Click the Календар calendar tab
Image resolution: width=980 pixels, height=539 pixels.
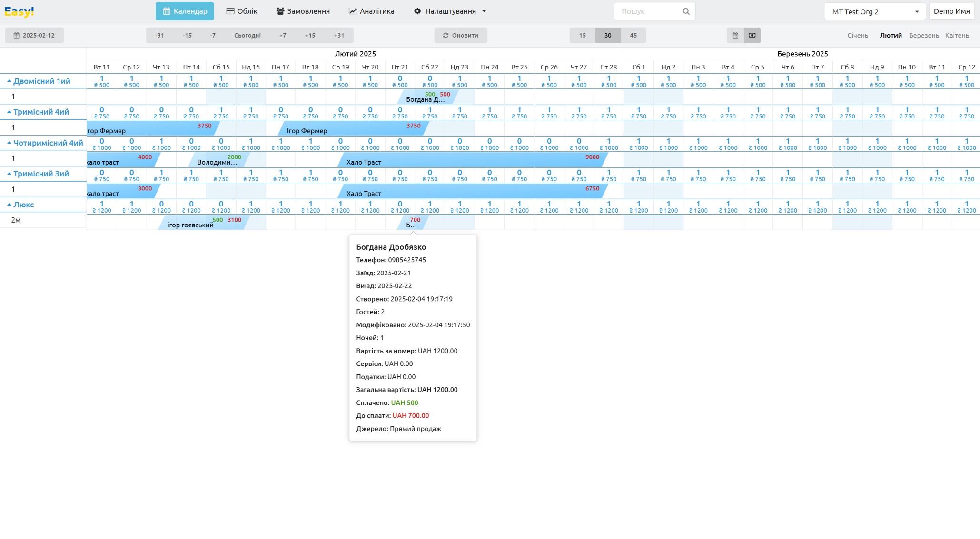pos(185,11)
